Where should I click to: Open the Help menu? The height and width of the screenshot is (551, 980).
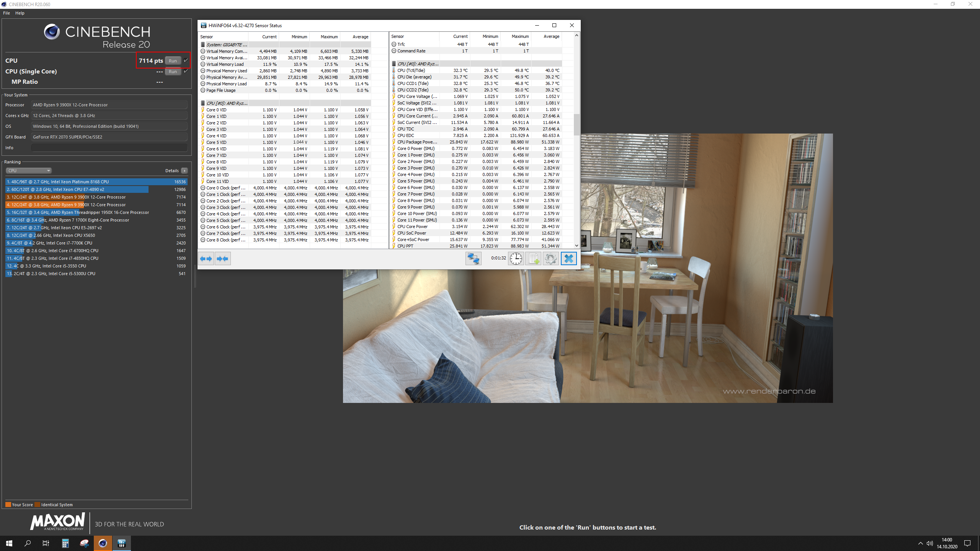(20, 13)
